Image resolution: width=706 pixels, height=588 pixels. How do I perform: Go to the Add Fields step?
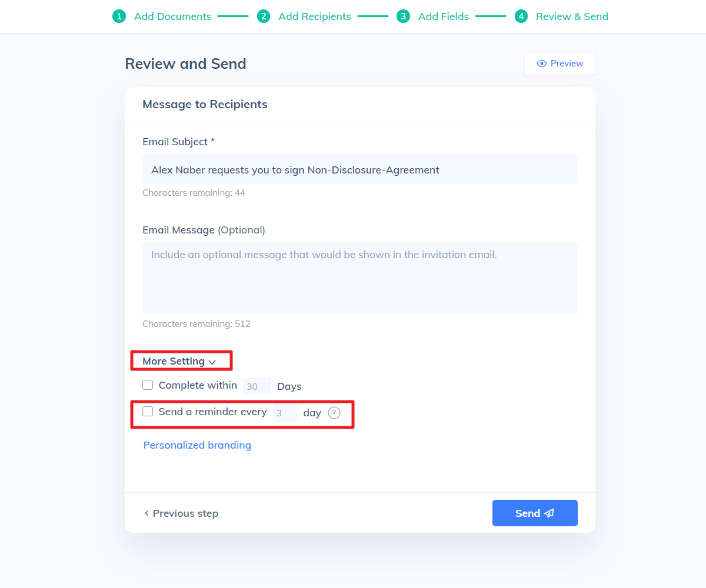[443, 16]
